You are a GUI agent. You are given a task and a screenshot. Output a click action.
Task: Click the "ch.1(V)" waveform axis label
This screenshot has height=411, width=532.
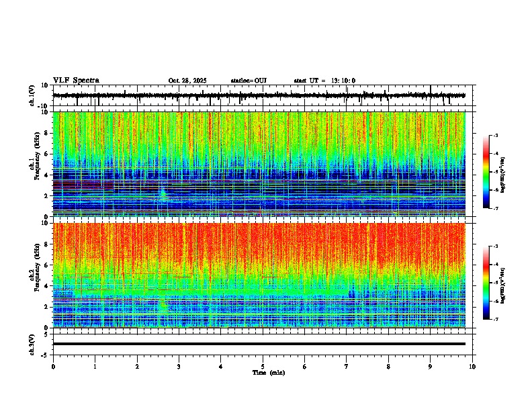pos(32,95)
